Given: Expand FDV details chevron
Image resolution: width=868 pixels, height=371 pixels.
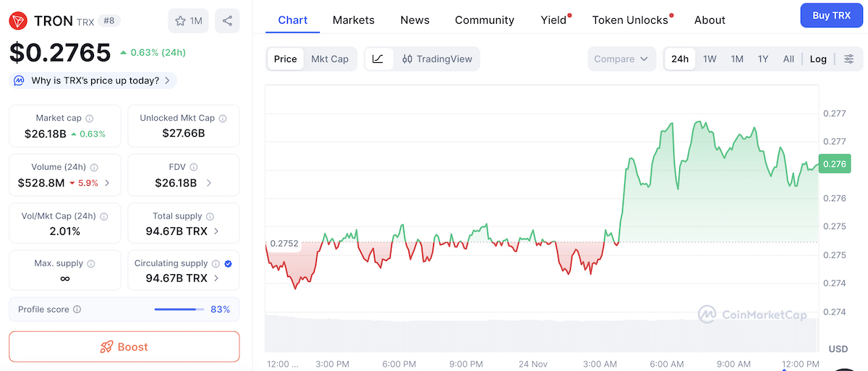Looking at the screenshot, I should (x=209, y=183).
